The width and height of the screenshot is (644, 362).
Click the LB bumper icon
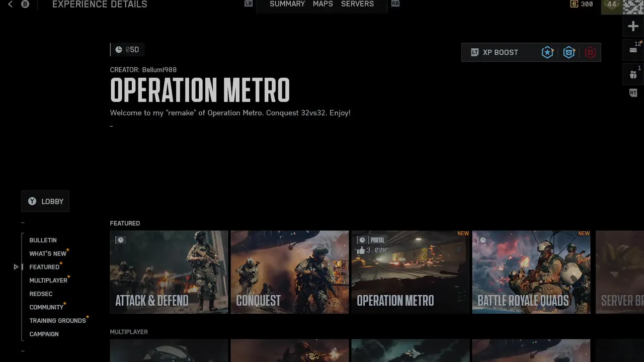[x=249, y=4]
